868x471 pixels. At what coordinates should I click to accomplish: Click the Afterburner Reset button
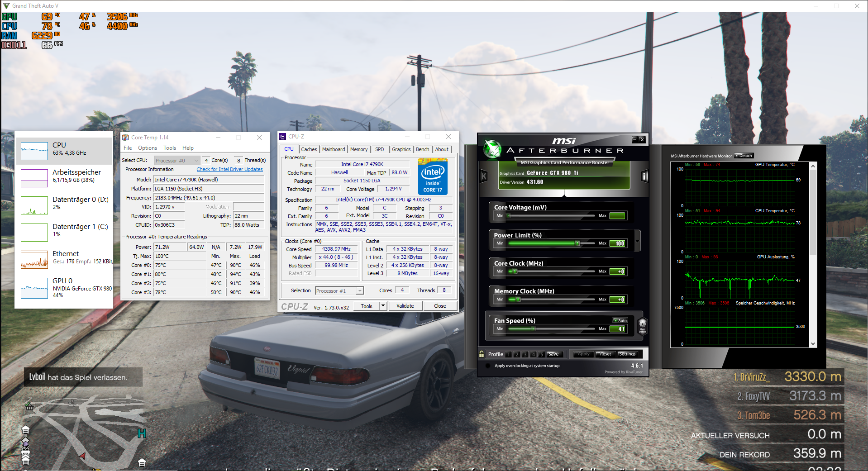tap(605, 354)
